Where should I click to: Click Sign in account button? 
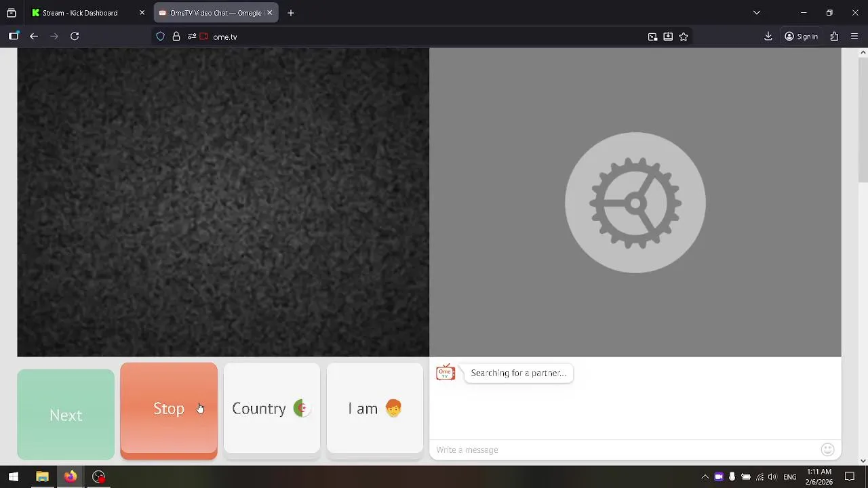tap(802, 37)
